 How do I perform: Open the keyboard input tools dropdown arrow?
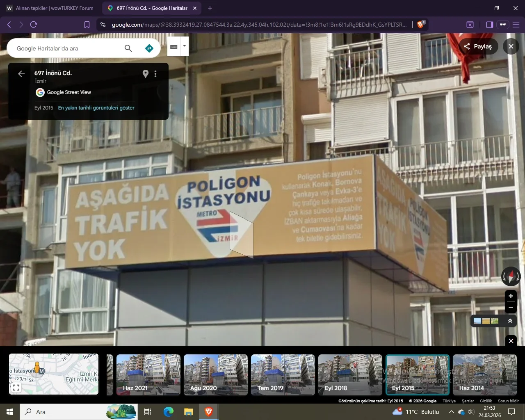tap(185, 46)
